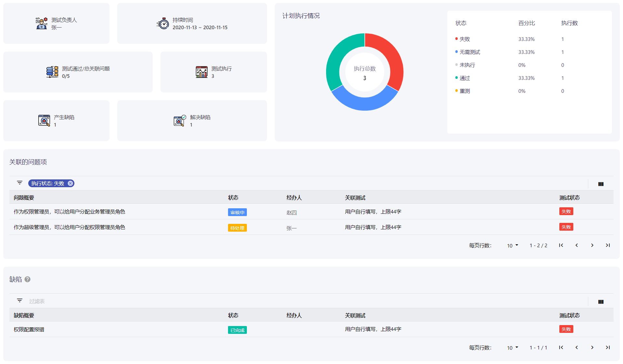Click the duration stopwatch icon
The width and height of the screenshot is (623, 364).
[163, 23]
